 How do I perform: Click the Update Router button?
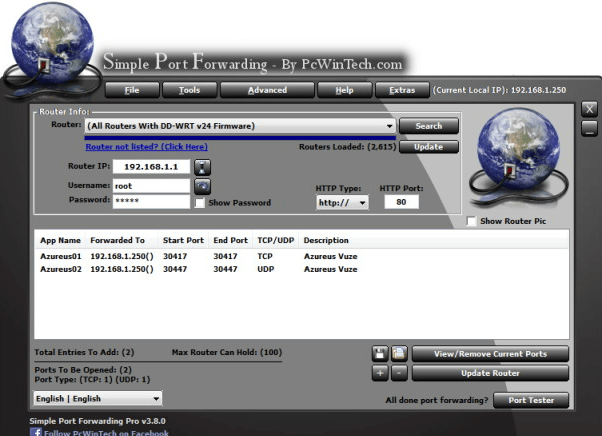[490, 373]
